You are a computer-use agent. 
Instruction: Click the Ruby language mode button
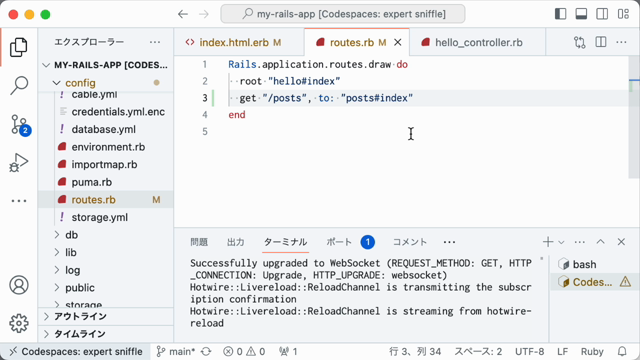(592, 351)
